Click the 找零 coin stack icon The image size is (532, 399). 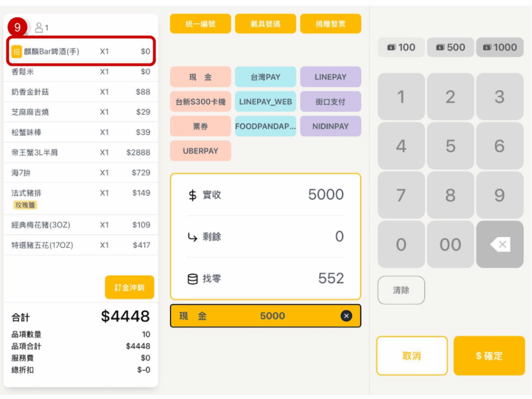(x=192, y=279)
